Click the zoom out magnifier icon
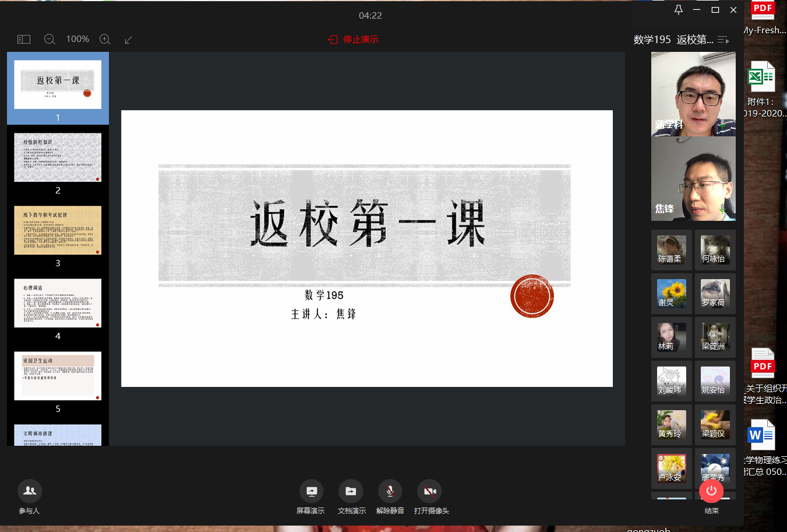787x532 pixels. [x=50, y=40]
